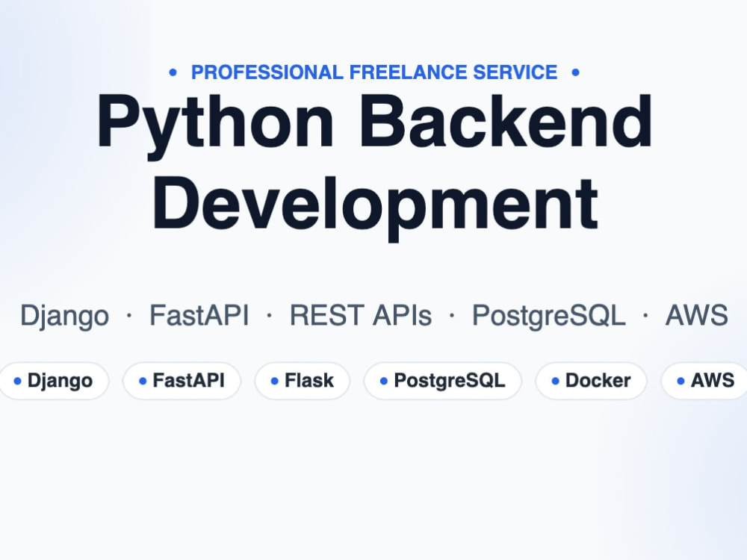Screen dimensions: 747x560
Task: Click 'FastAPI' in the gray subtitle
Action: point(199,315)
